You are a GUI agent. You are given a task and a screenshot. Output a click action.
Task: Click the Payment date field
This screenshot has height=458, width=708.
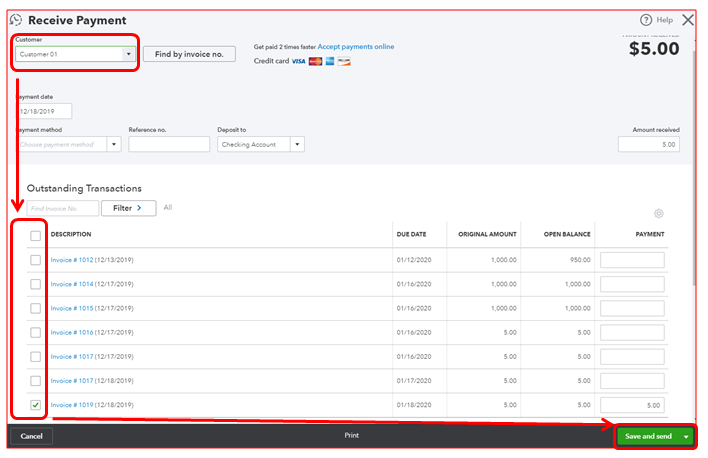click(44, 111)
